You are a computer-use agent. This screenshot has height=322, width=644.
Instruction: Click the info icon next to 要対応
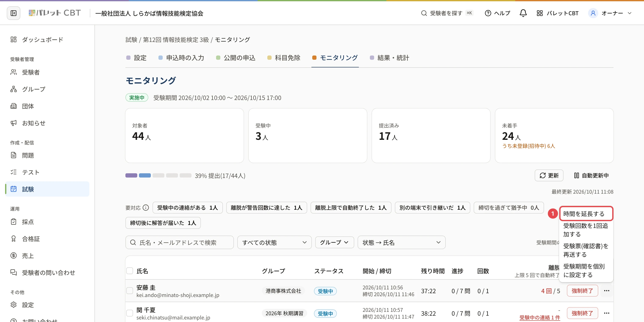click(146, 208)
